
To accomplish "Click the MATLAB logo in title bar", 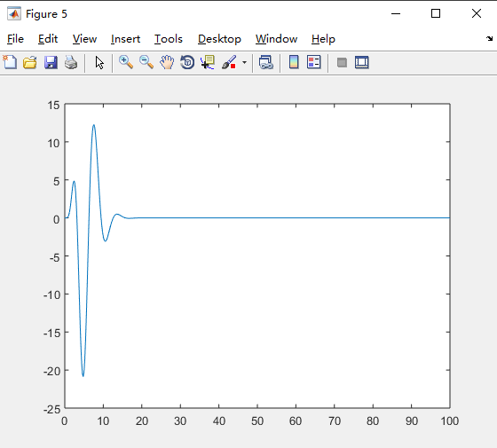I will [14, 13].
